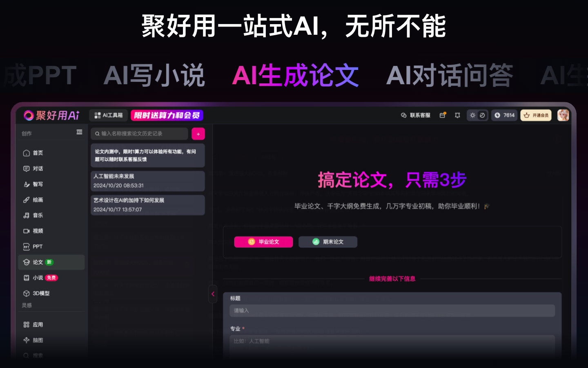Open history item 人工智能未来发展

click(x=147, y=181)
